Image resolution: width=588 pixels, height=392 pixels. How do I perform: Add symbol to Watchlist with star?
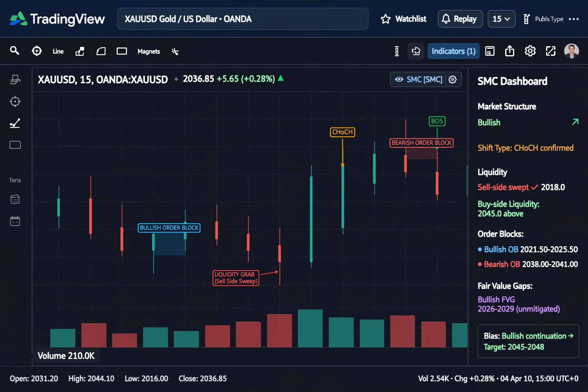tap(403, 19)
